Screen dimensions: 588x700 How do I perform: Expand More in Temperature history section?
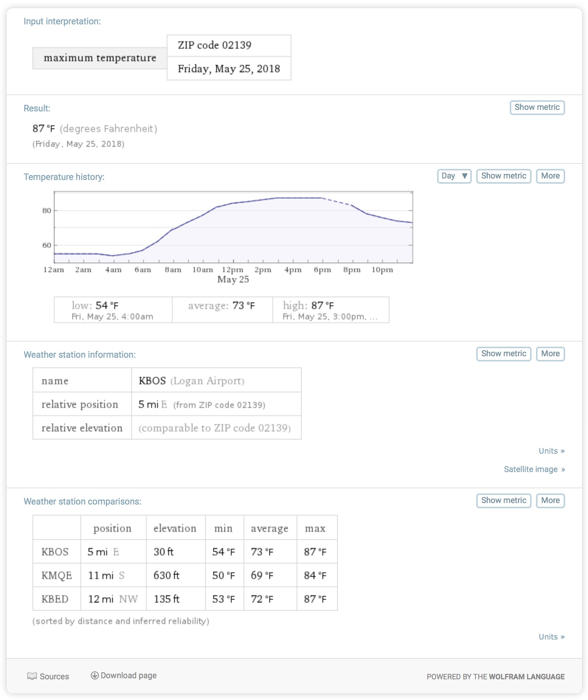click(x=550, y=176)
